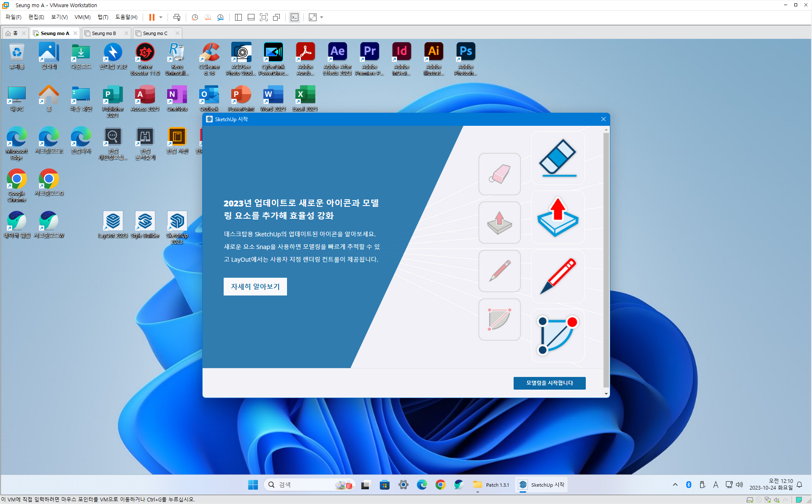Screen dimensions: 812x504
Task: Open the snapshot manager icon
Action: pyautogui.click(x=220, y=17)
